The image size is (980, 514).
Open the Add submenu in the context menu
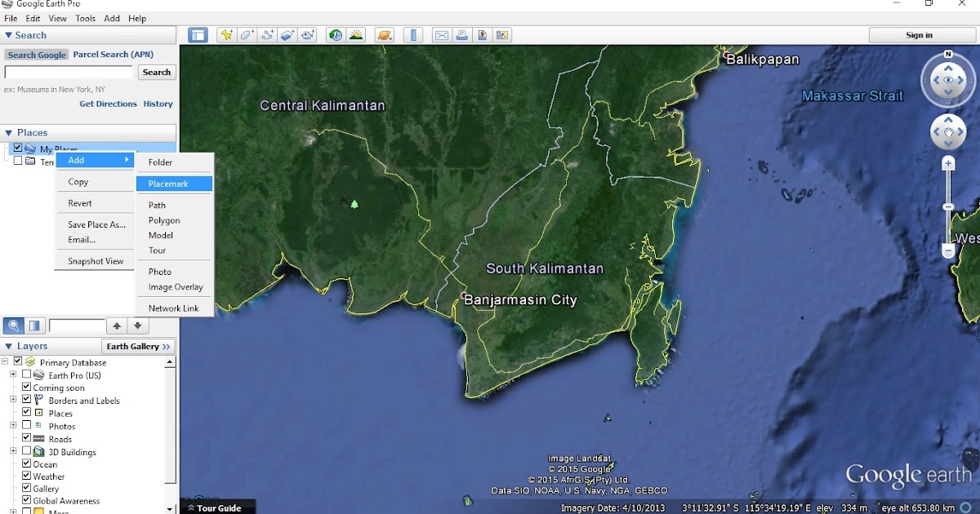tap(96, 160)
